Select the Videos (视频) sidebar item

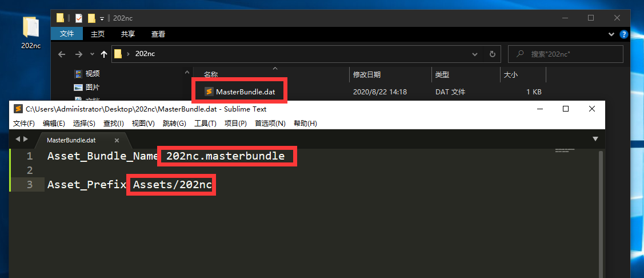[87, 74]
